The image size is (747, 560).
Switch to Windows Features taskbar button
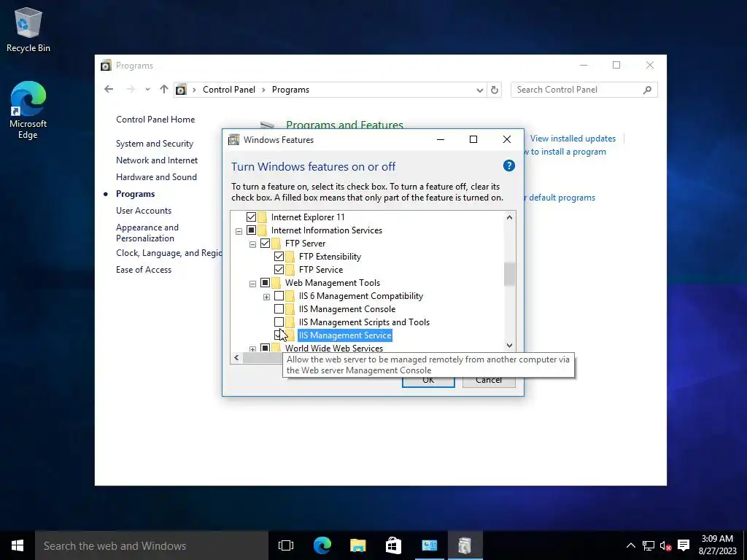(465, 545)
